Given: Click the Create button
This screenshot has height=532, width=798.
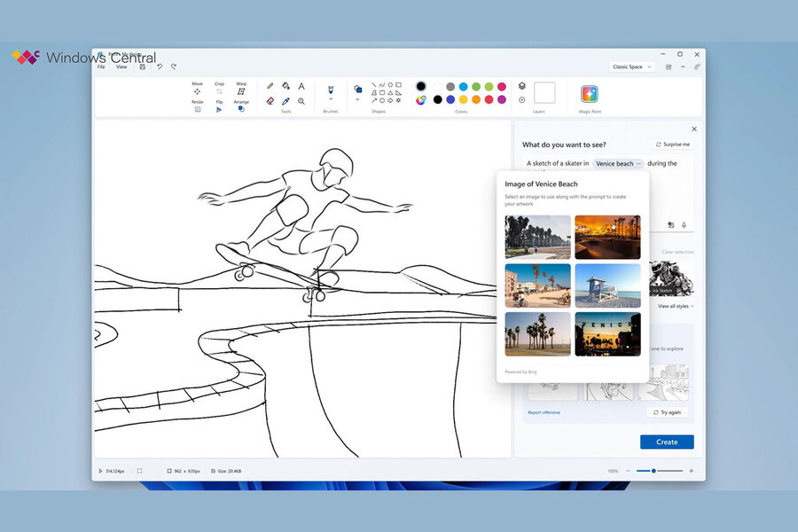Looking at the screenshot, I should pyautogui.click(x=667, y=442).
